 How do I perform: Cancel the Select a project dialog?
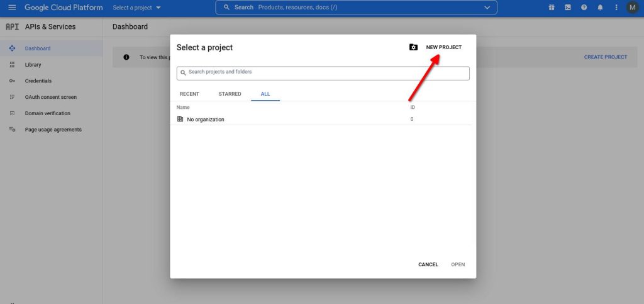(x=428, y=264)
